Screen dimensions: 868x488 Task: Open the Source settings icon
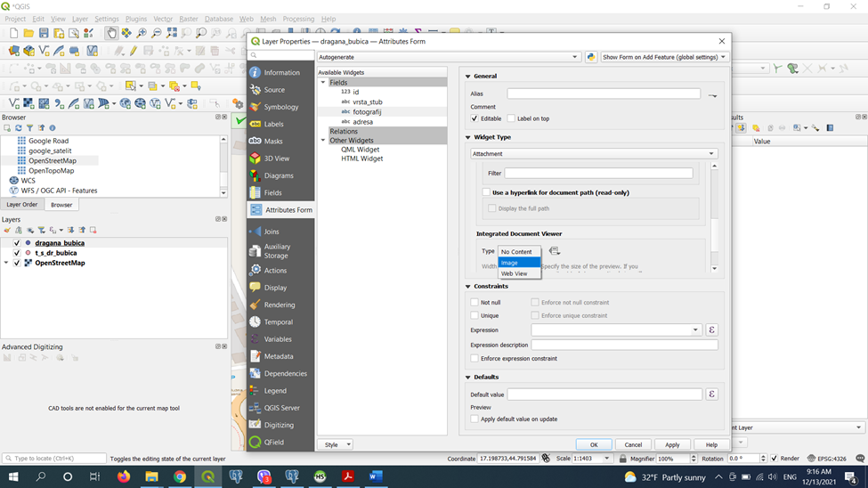point(255,90)
